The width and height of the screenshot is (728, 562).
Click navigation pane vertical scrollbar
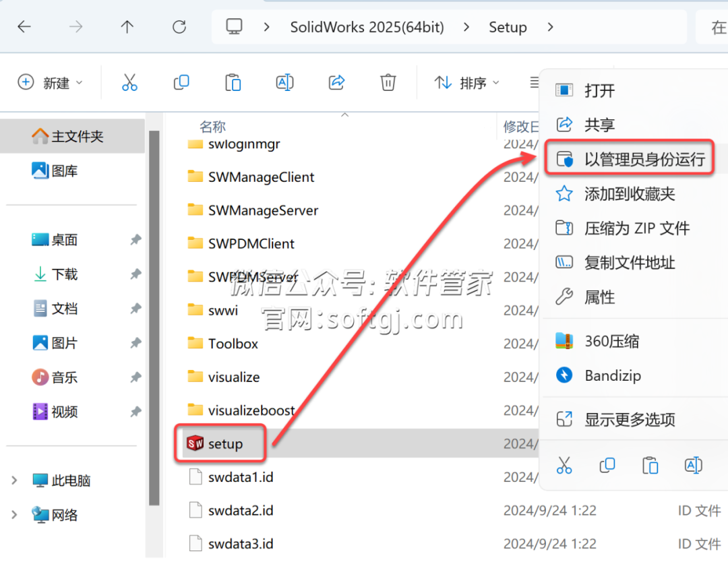154,317
